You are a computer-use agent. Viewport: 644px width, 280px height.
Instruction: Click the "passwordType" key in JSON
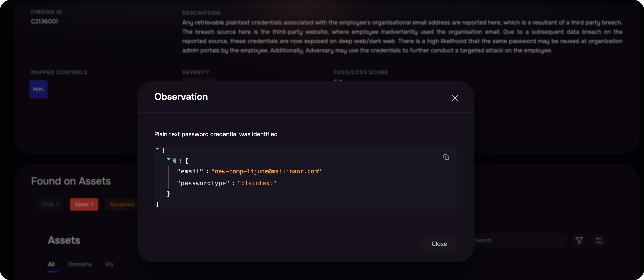tap(203, 183)
